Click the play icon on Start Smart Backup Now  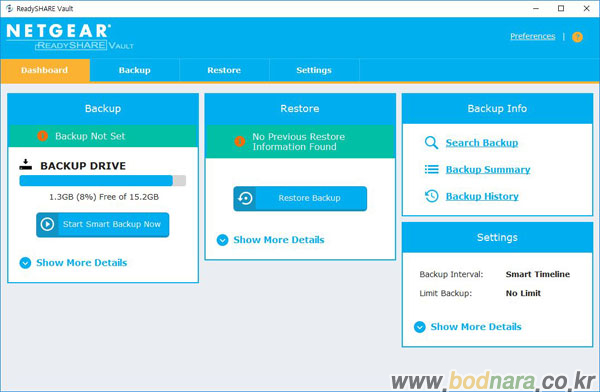[47, 224]
